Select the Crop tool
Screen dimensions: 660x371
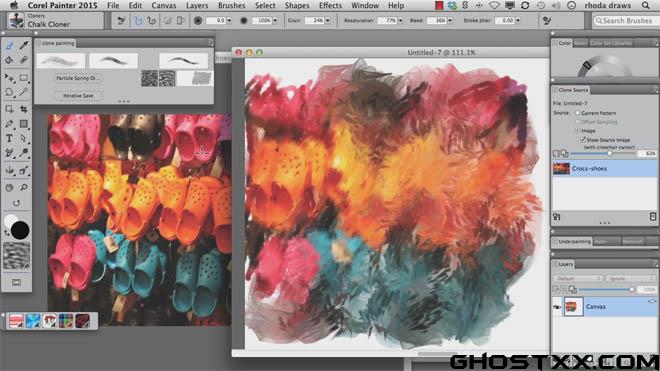coord(24,109)
